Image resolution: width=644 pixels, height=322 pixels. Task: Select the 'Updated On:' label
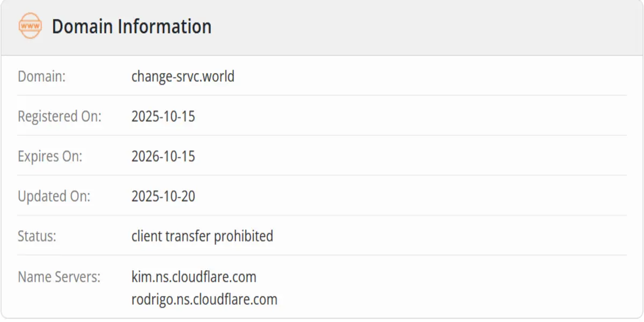(54, 196)
